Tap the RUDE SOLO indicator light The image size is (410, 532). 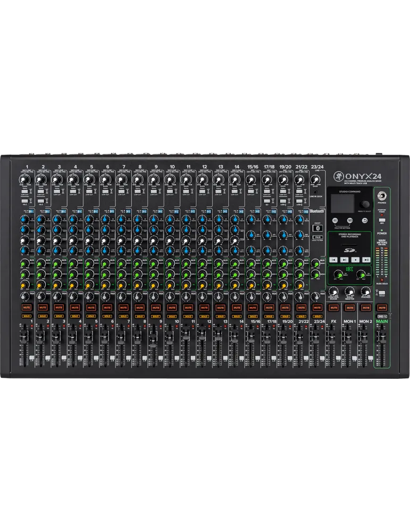(x=382, y=280)
